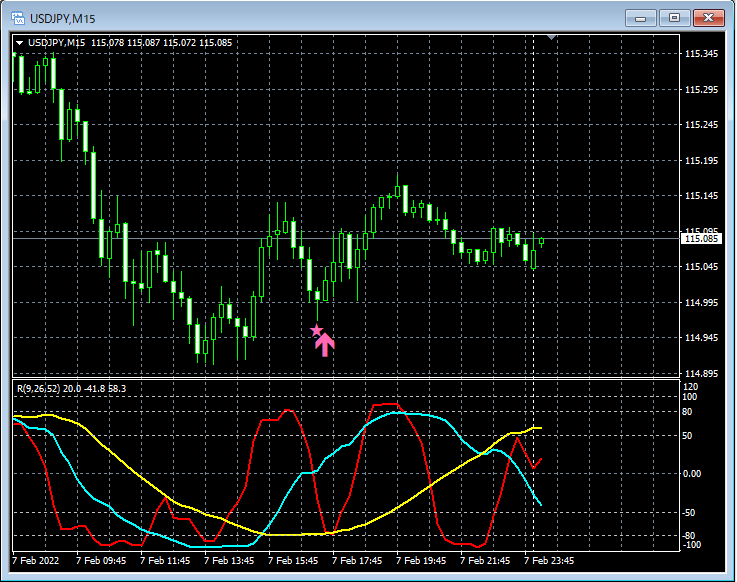Click the 115.145 price scale value
737x582 pixels.
point(702,196)
